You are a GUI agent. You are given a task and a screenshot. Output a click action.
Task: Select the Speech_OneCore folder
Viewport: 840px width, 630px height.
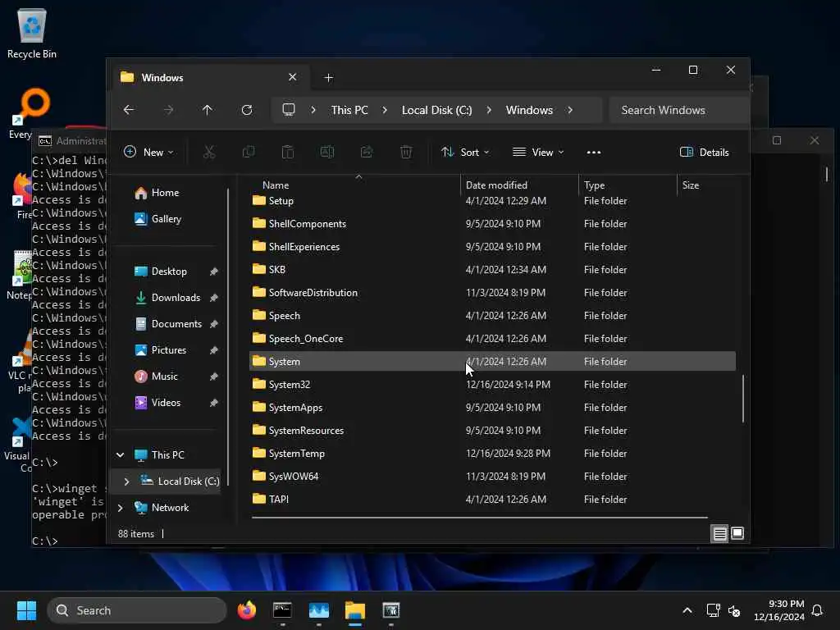coord(492,339)
